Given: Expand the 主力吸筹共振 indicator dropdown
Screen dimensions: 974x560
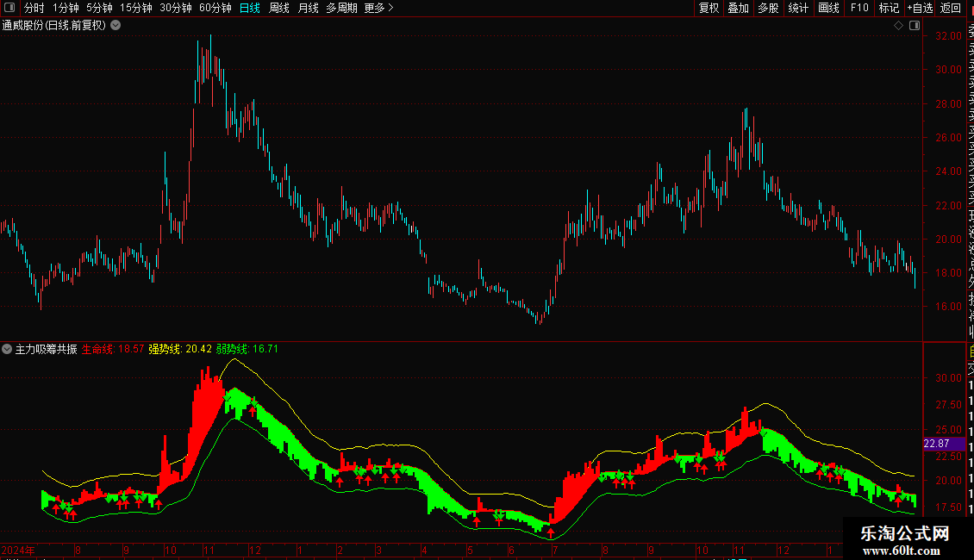Looking at the screenshot, I should click(x=7, y=349).
